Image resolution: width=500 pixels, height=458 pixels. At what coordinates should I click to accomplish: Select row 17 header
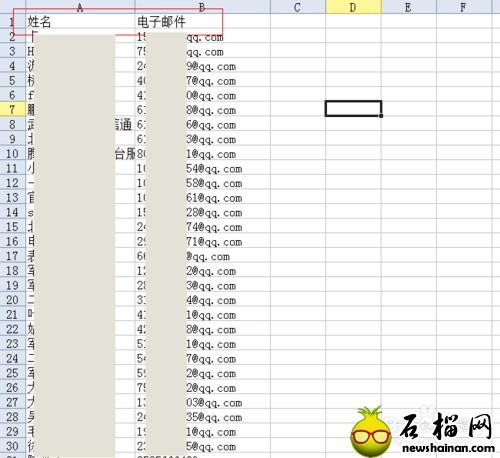[12, 256]
